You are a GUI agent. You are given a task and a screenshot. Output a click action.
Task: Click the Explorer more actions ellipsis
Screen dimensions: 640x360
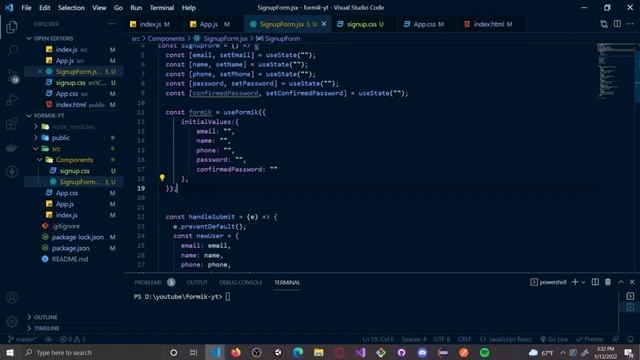112,24
